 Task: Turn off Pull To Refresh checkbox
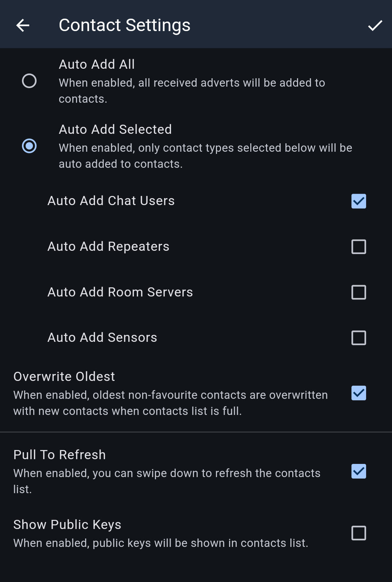pos(358,471)
